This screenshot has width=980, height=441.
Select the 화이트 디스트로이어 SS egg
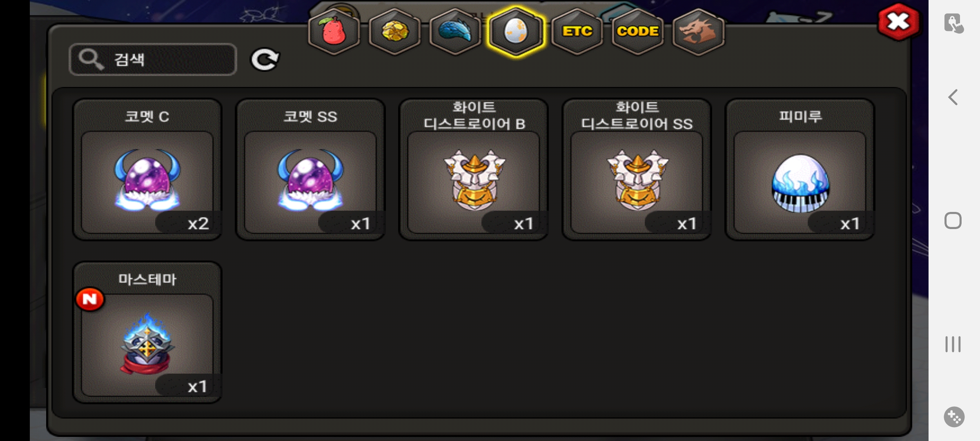click(x=637, y=169)
